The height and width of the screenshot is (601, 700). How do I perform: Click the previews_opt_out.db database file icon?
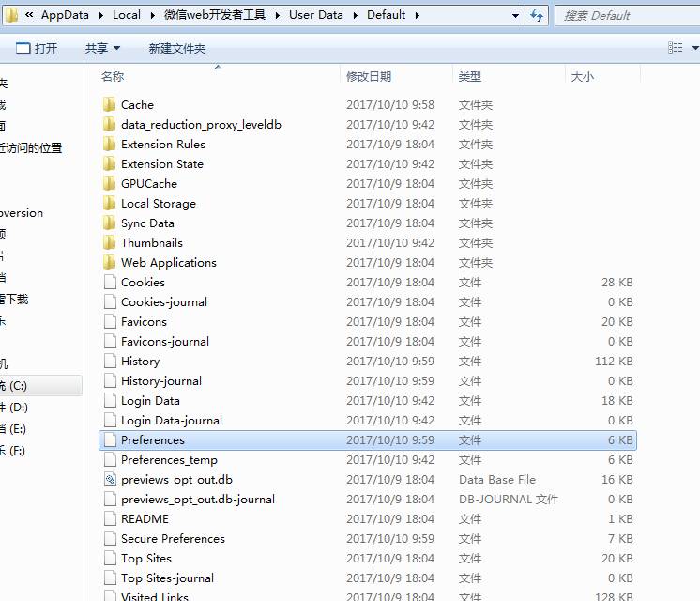pos(110,480)
